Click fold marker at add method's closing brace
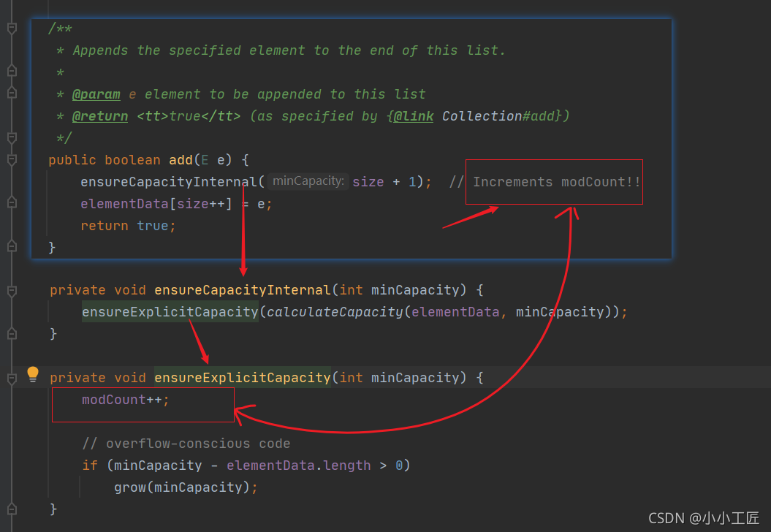The width and height of the screenshot is (771, 532). (12, 247)
